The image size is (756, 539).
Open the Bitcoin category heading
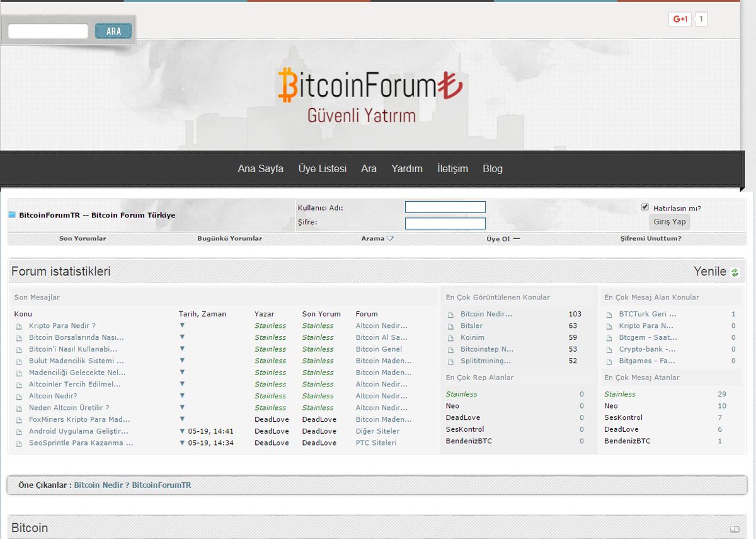pyautogui.click(x=30, y=528)
